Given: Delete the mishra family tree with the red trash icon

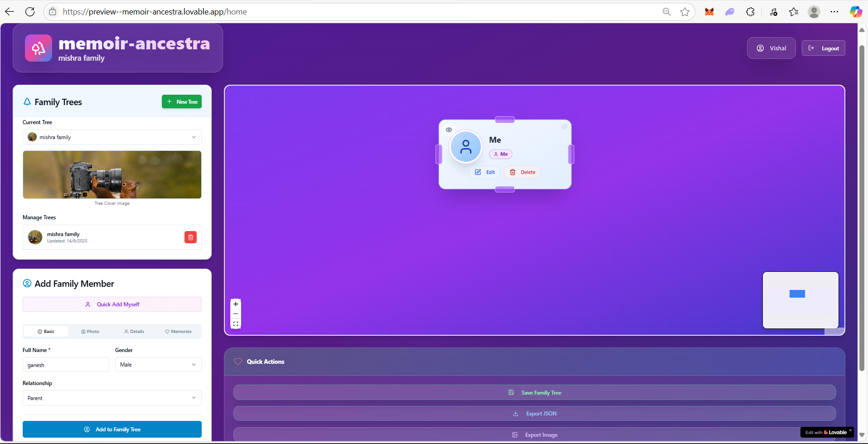Looking at the screenshot, I should [x=190, y=237].
